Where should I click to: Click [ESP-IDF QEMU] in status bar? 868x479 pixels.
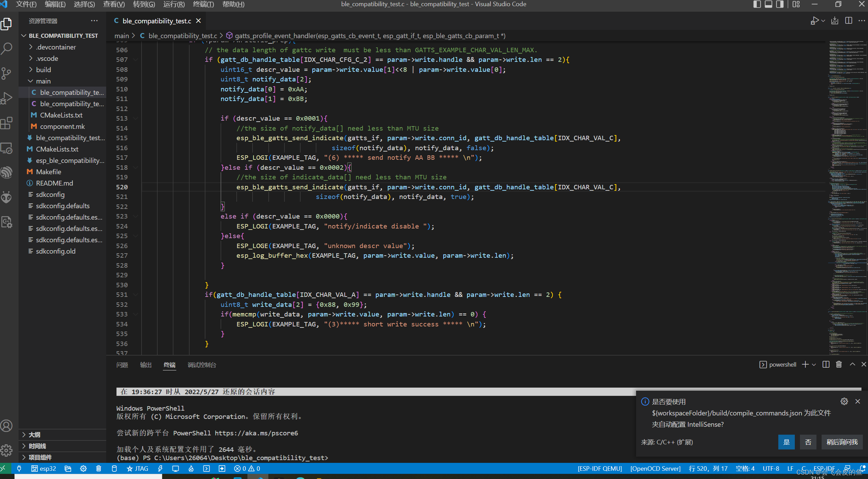click(600, 468)
